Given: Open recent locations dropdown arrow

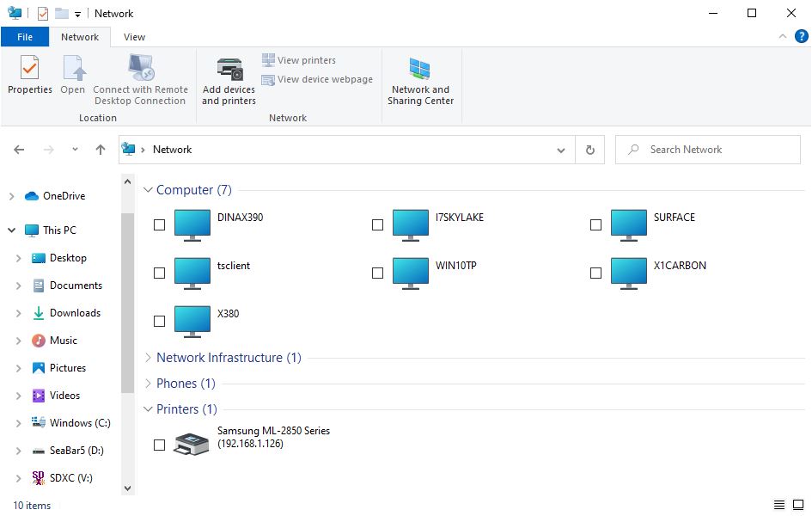Looking at the screenshot, I should 75,149.
